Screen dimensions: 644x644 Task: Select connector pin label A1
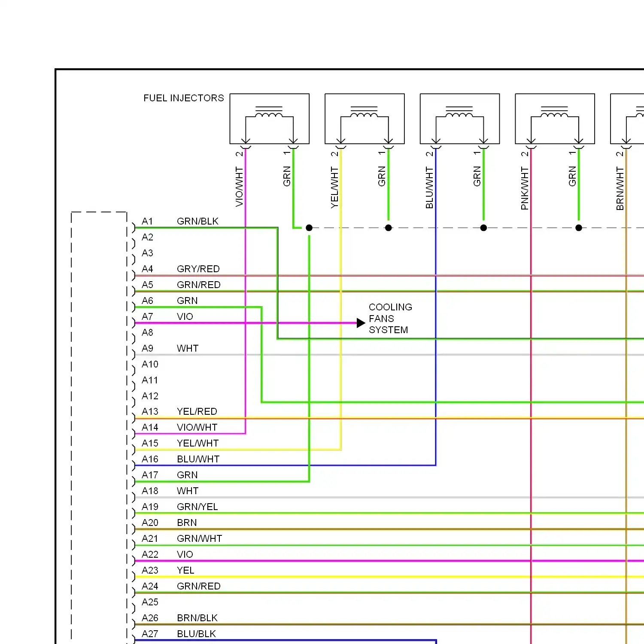pos(147,222)
